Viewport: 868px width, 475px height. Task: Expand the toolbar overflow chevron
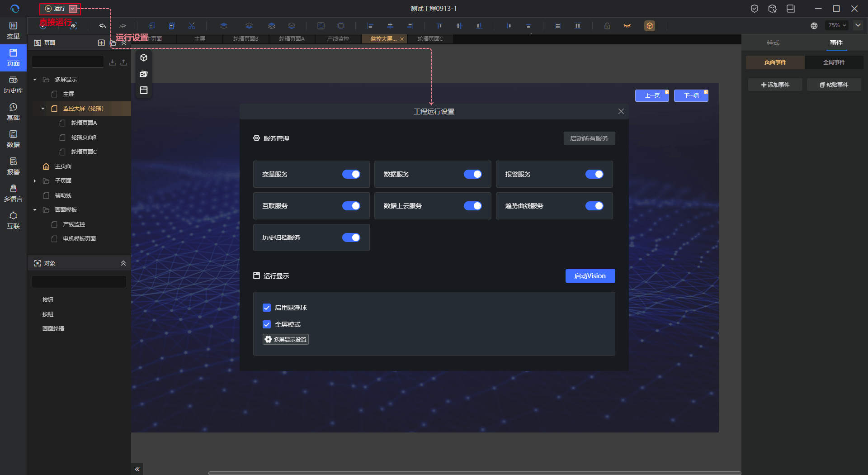[x=858, y=25]
